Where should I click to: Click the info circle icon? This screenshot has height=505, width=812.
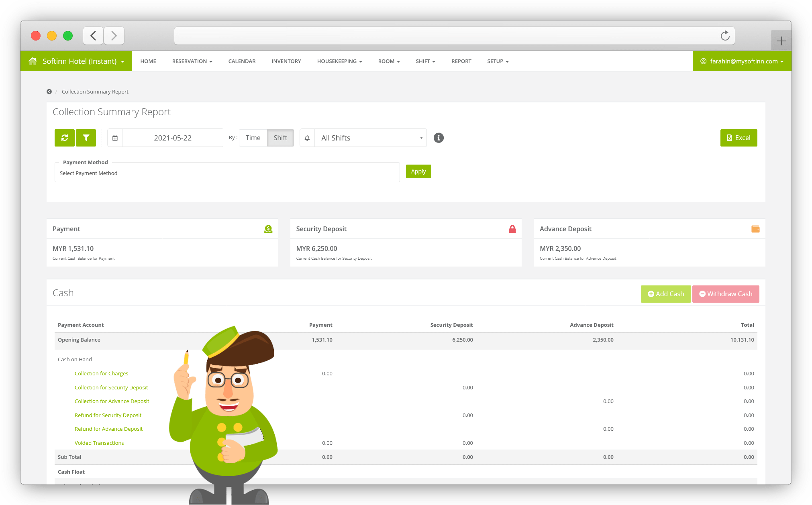click(439, 138)
